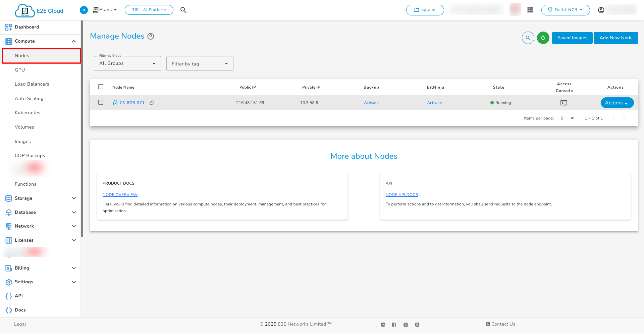Check the select-all checkbox in the table header
This screenshot has height=333, width=644.
(x=101, y=87)
